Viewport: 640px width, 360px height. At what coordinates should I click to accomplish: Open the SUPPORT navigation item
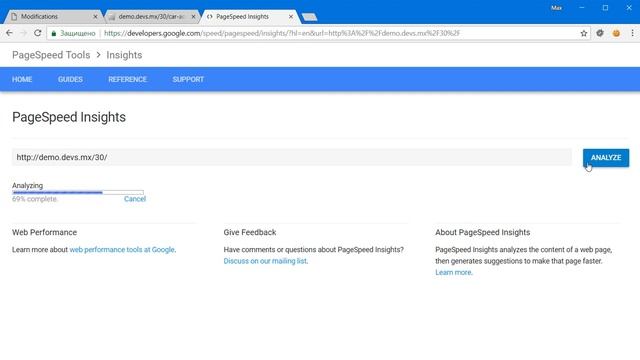point(188,79)
